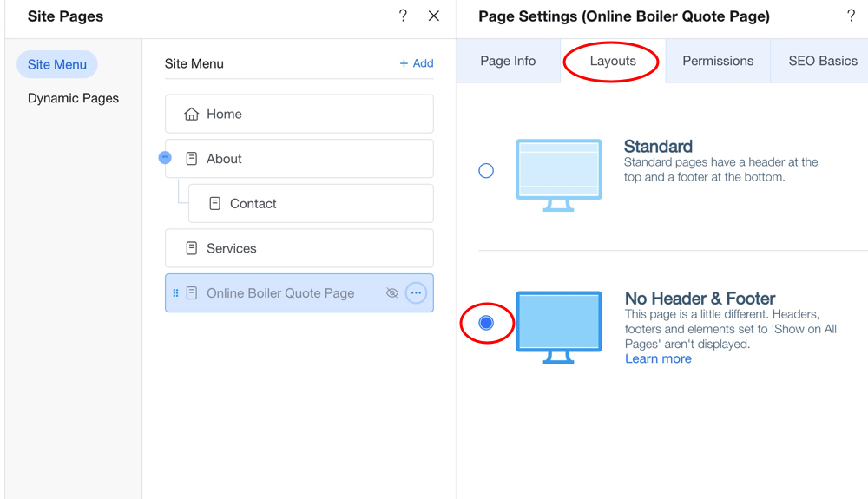The height and width of the screenshot is (499, 868).
Task: Click the Services page document icon
Action: (x=192, y=248)
